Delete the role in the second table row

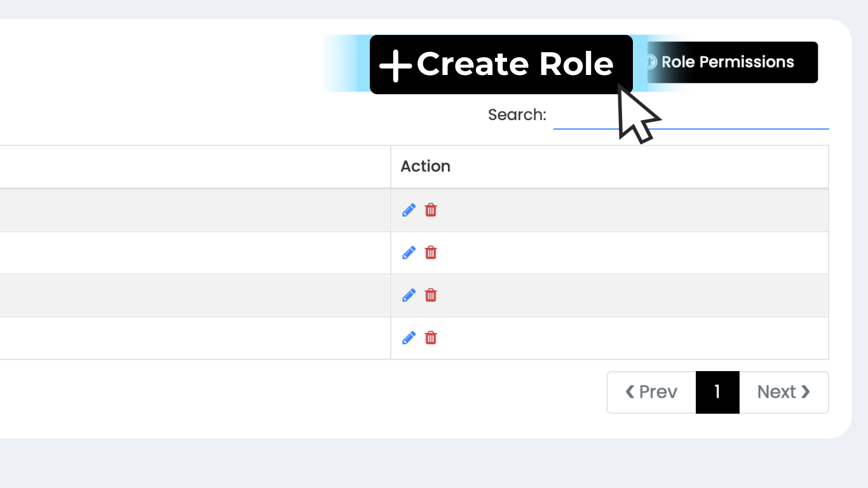pos(431,253)
